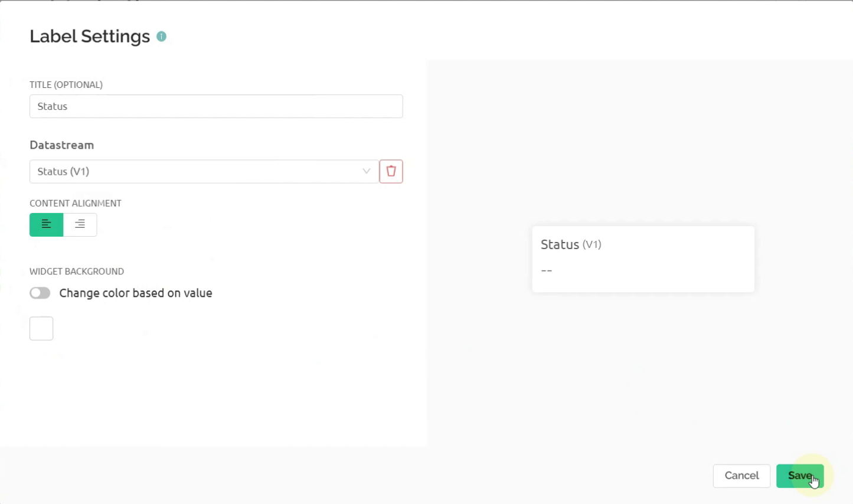Image resolution: width=853 pixels, height=504 pixels.
Task: Expand datastream list using the chevron arrow
Action: [366, 171]
